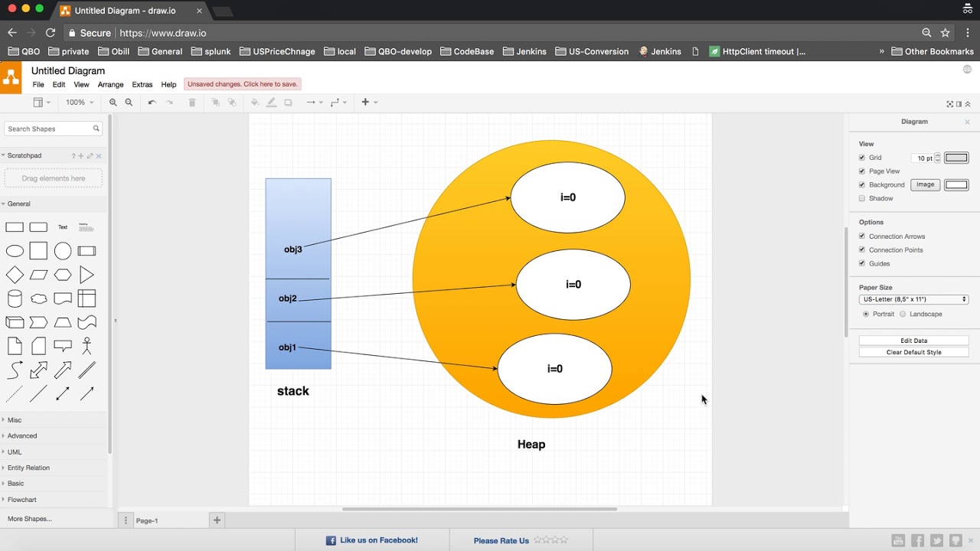
Task: Toggle the Grid checkbox
Action: (862, 158)
